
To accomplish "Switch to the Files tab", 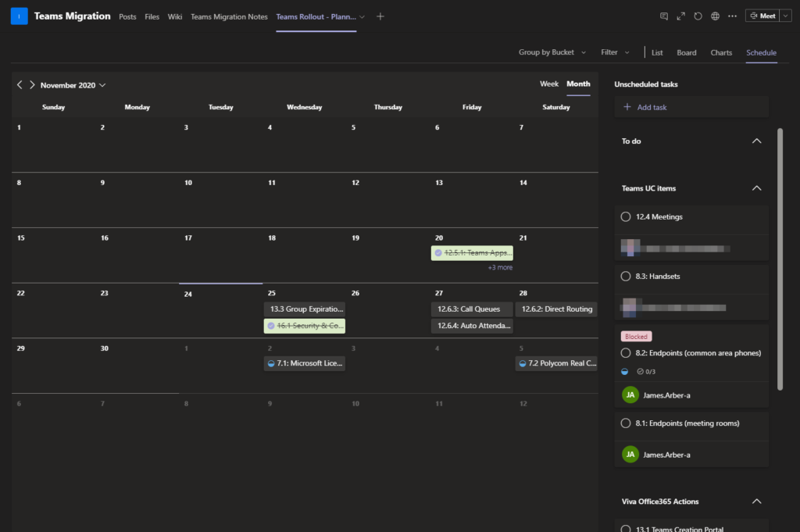I will click(x=152, y=17).
